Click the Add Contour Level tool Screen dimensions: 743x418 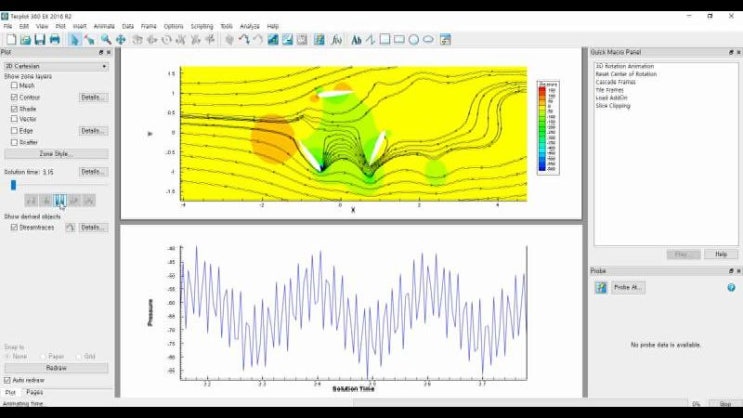[x=273, y=40]
